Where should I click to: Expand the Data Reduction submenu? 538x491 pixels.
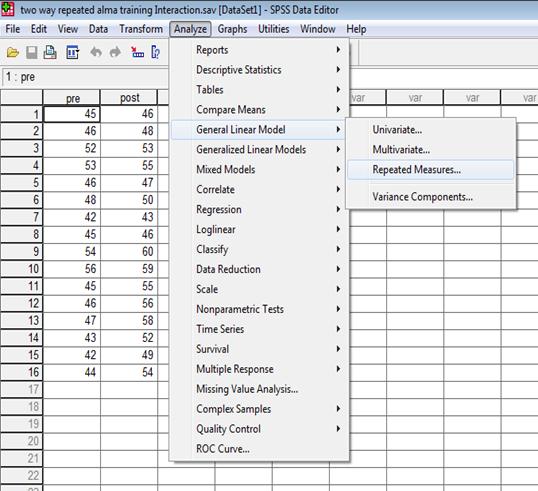(260, 269)
